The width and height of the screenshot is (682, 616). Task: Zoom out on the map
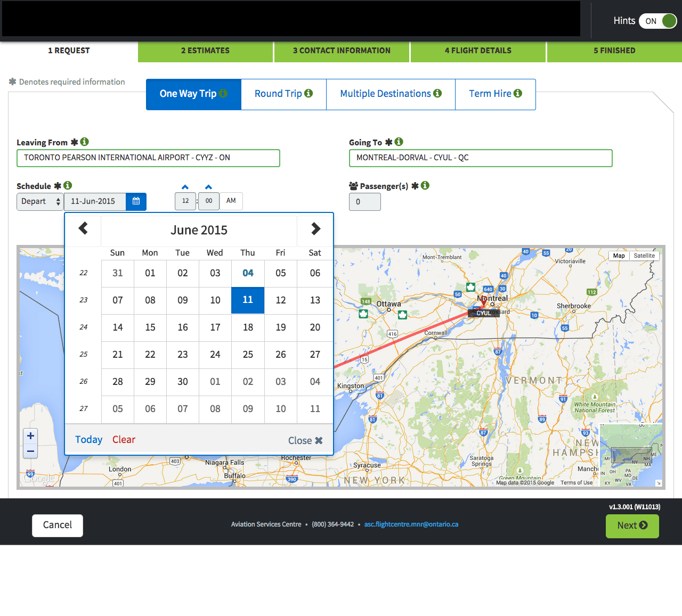click(31, 451)
